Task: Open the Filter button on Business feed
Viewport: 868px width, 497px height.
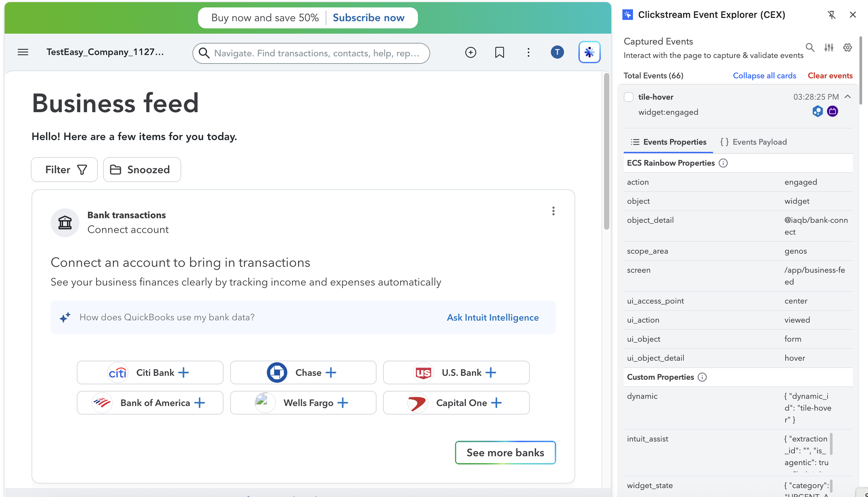Action: pyautogui.click(x=65, y=170)
